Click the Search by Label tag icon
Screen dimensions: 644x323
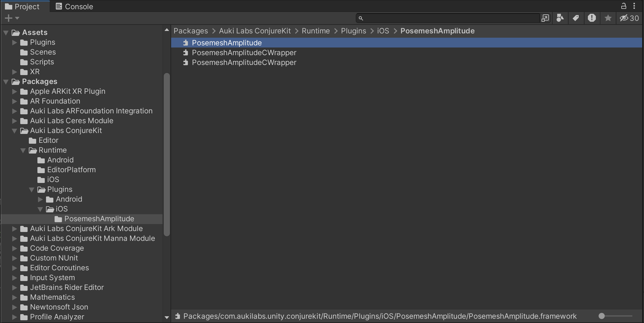576,18
